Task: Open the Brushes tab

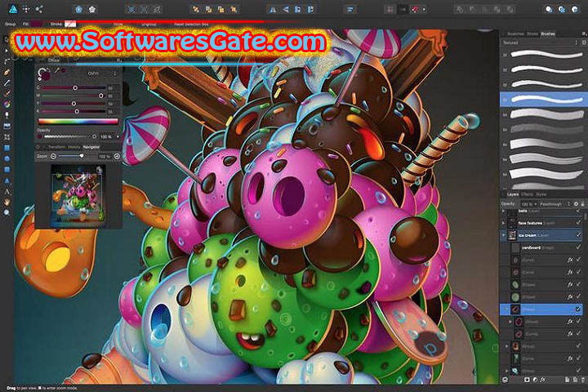Action: coord(547,33)
